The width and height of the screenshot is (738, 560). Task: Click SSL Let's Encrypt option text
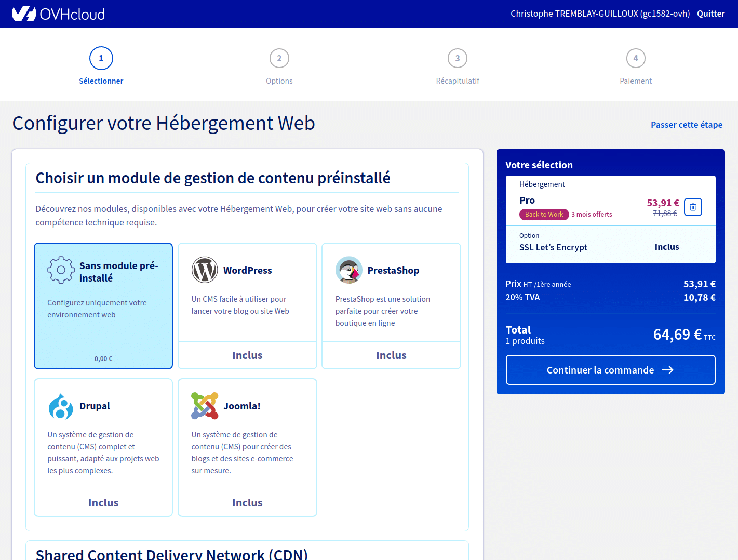click(x=553, y=247)
